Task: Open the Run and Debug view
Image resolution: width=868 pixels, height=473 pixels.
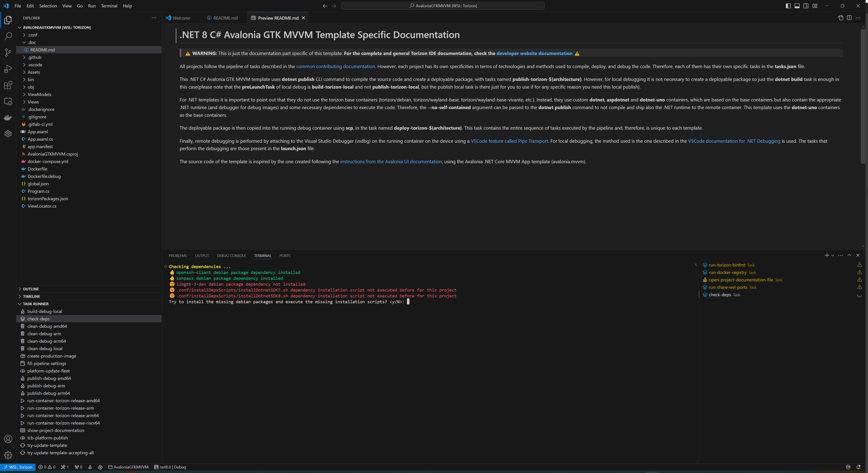Action: click(x=8, y=69)
